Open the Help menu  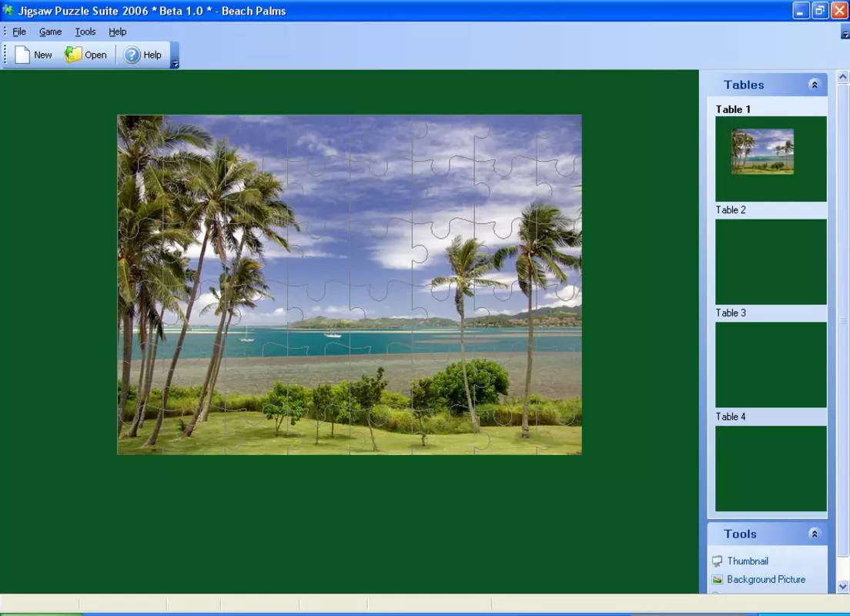[x=118, y=32]
